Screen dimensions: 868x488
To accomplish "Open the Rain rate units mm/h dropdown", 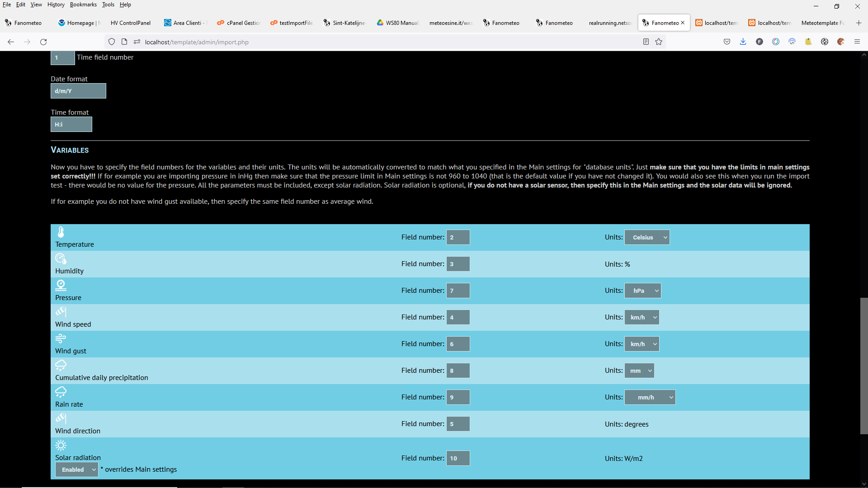I will [650, 397].
